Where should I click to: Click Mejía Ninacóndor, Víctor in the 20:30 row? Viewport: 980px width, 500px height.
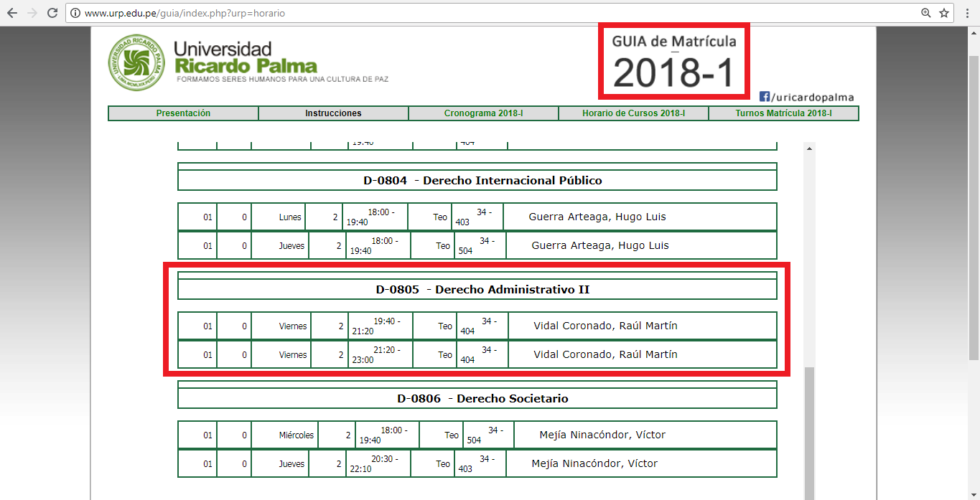[594, 463]
